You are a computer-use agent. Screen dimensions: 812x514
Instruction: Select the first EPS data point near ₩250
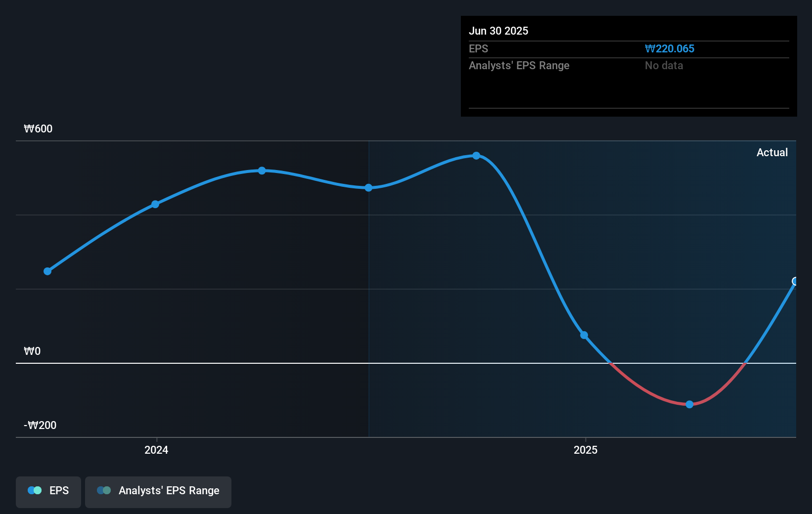tap(47, 271)
